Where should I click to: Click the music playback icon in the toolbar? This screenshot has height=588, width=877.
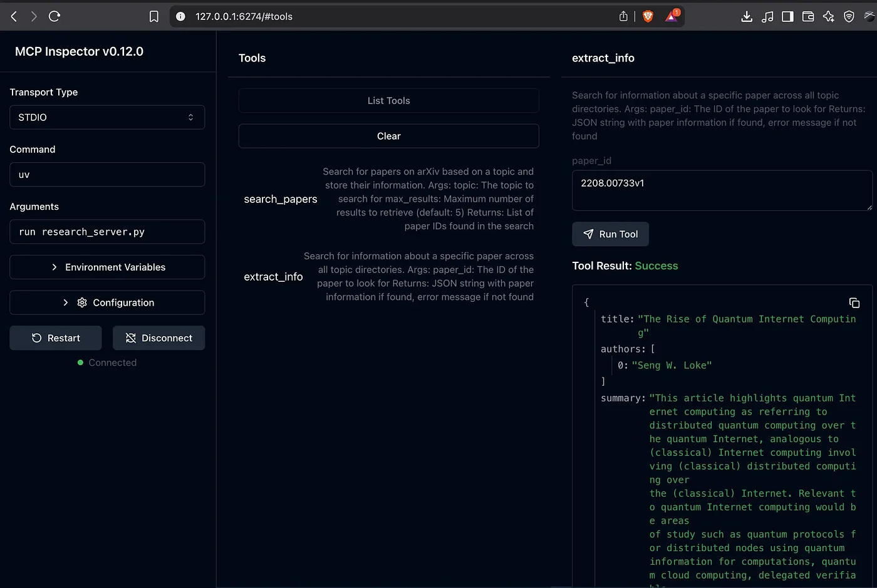767,16
